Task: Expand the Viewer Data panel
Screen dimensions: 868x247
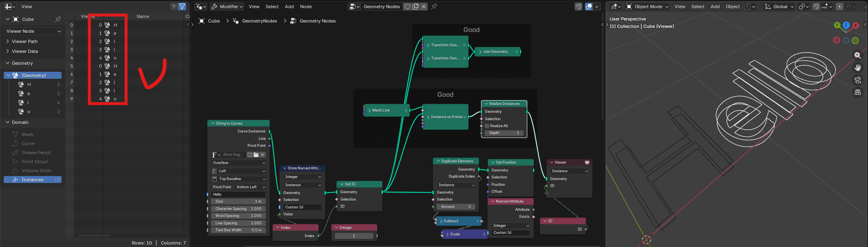Action: click(x=25, y=51)
